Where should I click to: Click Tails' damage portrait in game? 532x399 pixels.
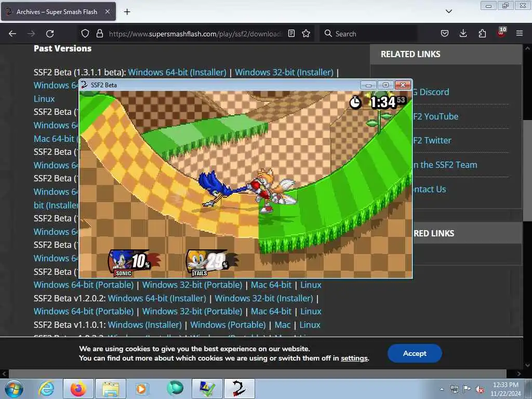(x=211, y=263)
